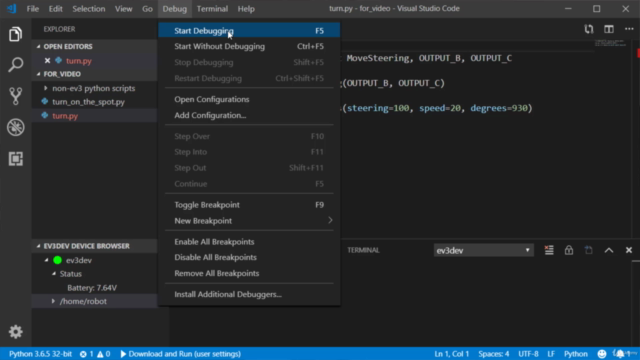
Task: Open the notifications bell in status bar
Action: [620, 354]
